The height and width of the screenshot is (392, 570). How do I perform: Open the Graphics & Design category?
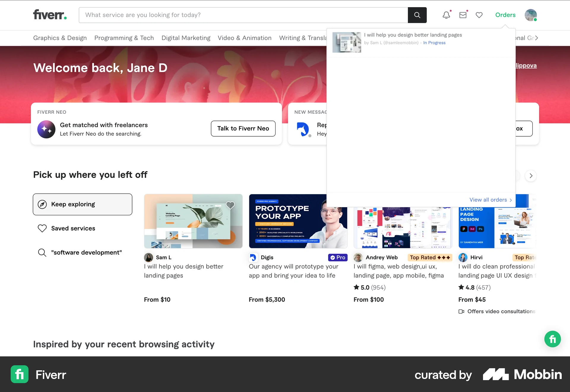pos(60,38)
